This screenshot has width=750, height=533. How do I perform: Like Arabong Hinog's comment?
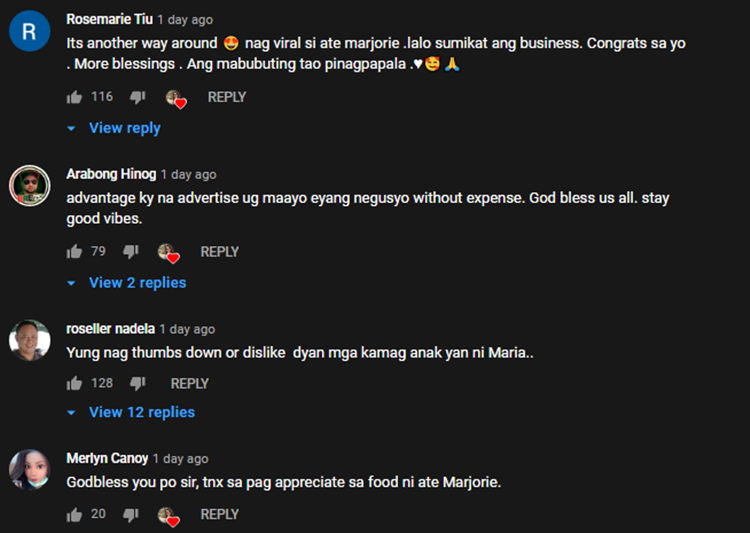pyautogui.click(x=74, y=252)
